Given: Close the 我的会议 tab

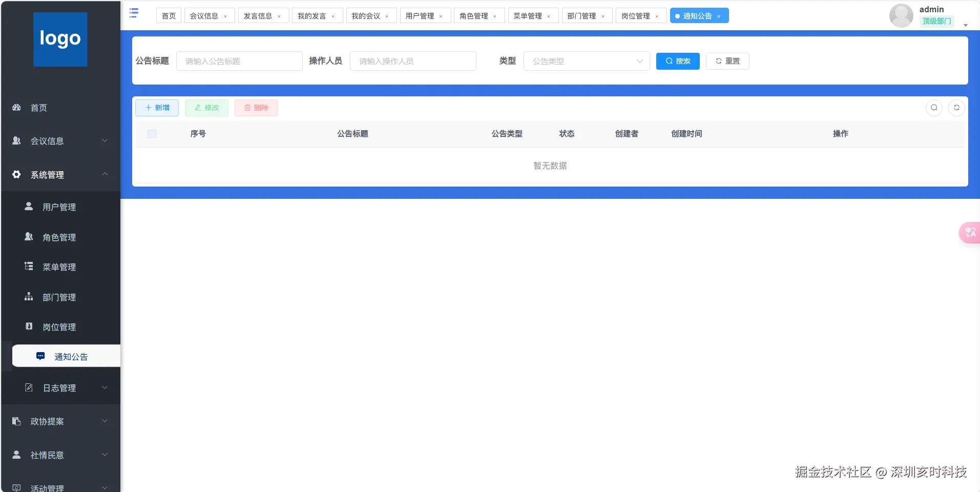Looking at the screenshot, I should click(387, 16).
